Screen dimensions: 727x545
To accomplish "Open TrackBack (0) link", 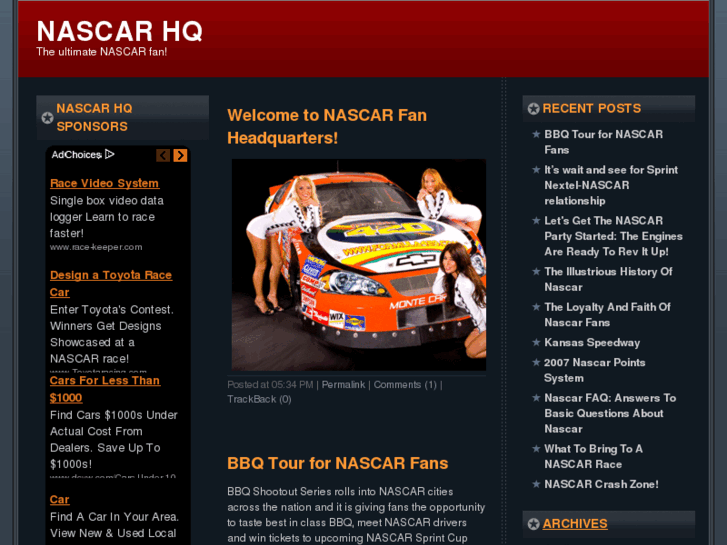I will click(259, 399).
